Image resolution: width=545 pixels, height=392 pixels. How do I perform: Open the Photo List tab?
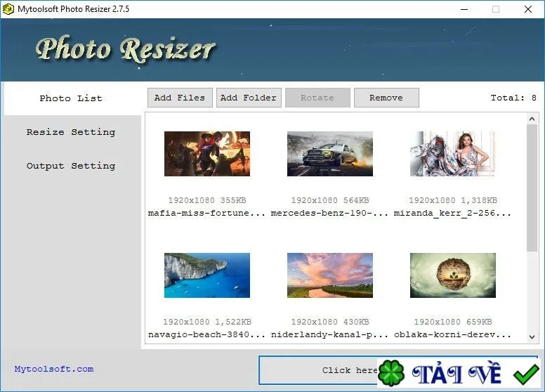point(71,98)
